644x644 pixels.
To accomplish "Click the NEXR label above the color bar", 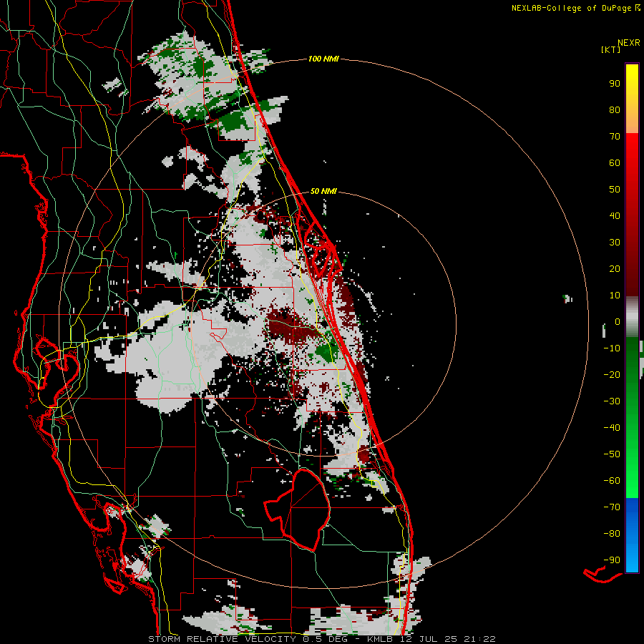I will click(629, 43).
